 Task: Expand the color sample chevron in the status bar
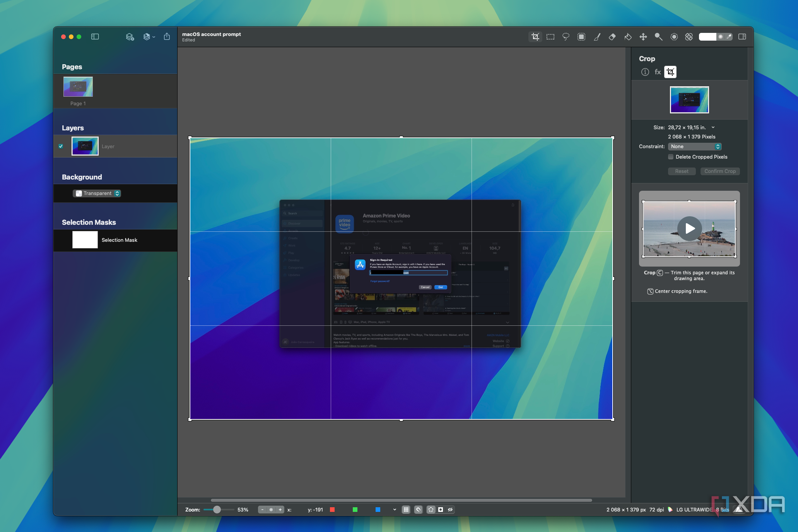[x=395, y=510]
